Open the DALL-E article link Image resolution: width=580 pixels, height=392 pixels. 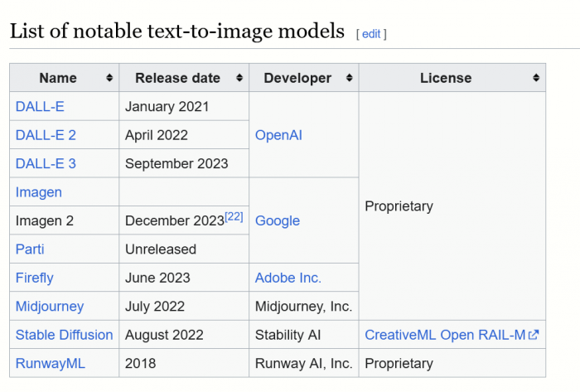(x=38, y=106)
